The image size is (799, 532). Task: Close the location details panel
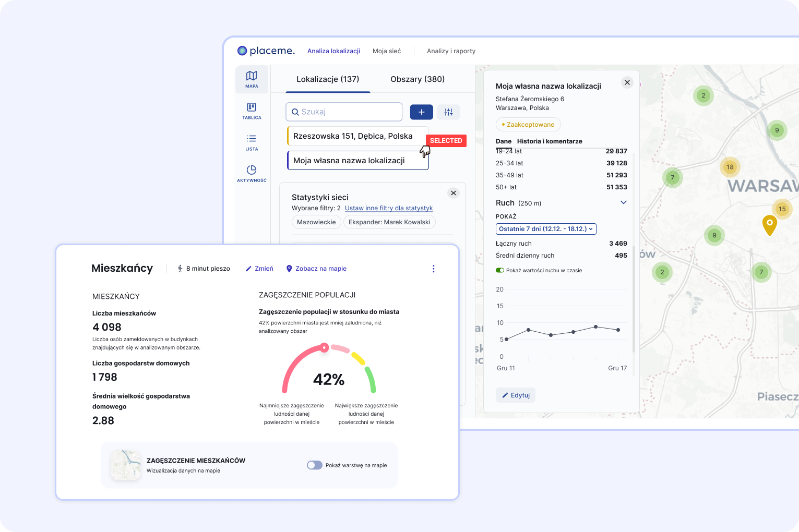pyautogui.click(x=627, y=82)
